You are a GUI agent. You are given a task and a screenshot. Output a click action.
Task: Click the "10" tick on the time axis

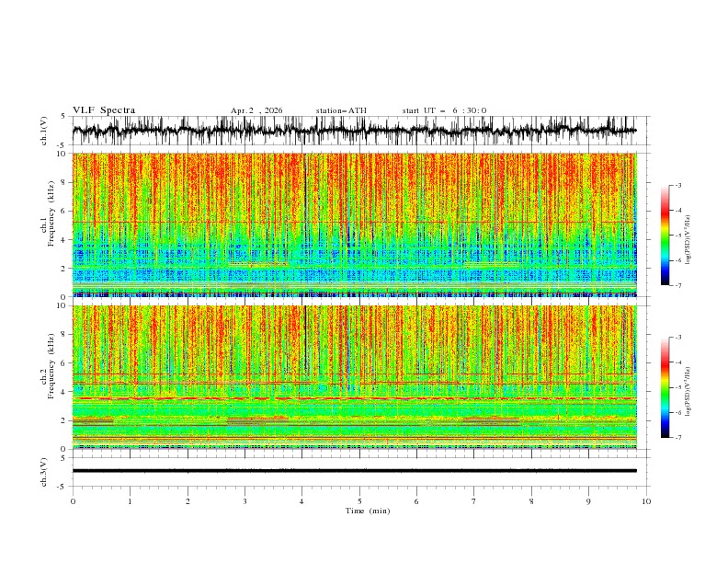[646, 501]
